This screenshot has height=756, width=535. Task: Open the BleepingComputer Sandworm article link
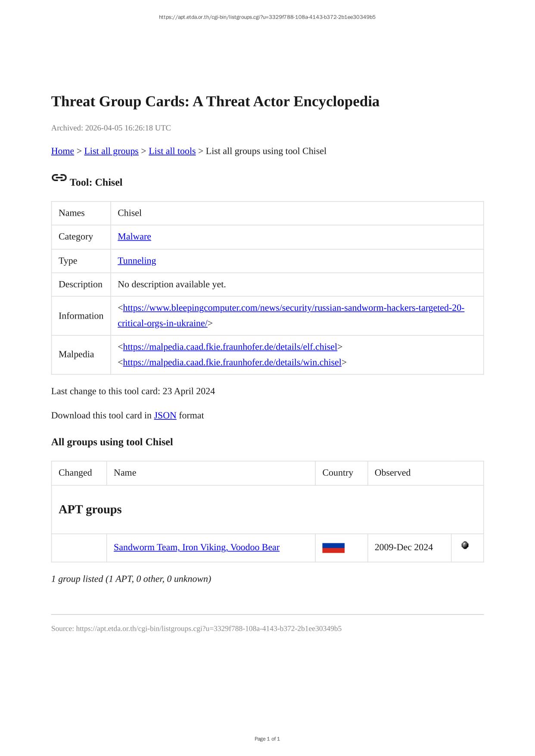tap(293, 308)
